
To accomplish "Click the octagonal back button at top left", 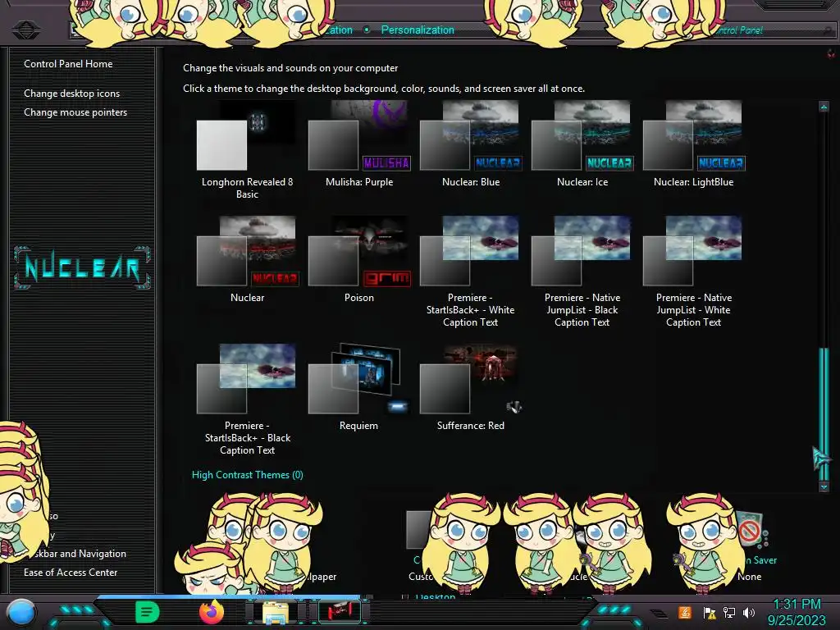I will (x=25, y=30).
